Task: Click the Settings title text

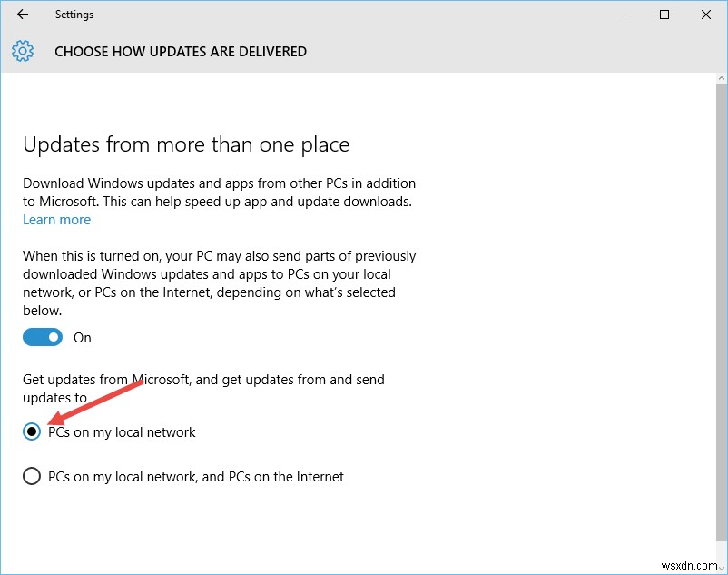Action: point(74,15)
